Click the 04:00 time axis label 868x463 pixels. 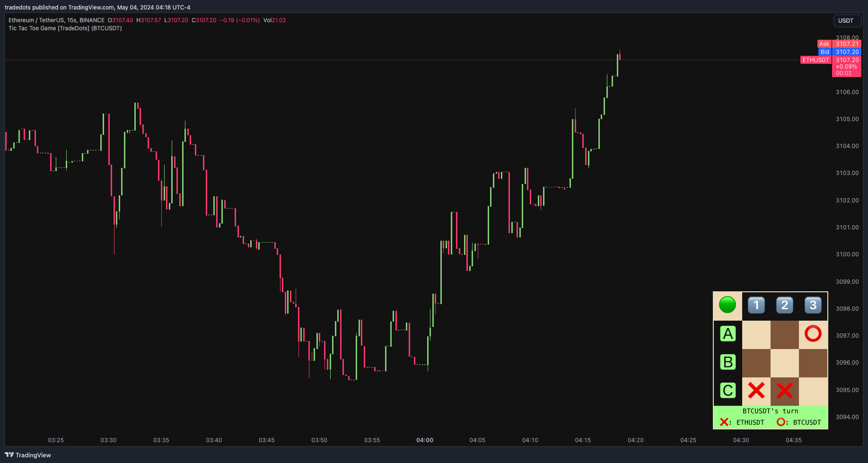tap(425, 440)
